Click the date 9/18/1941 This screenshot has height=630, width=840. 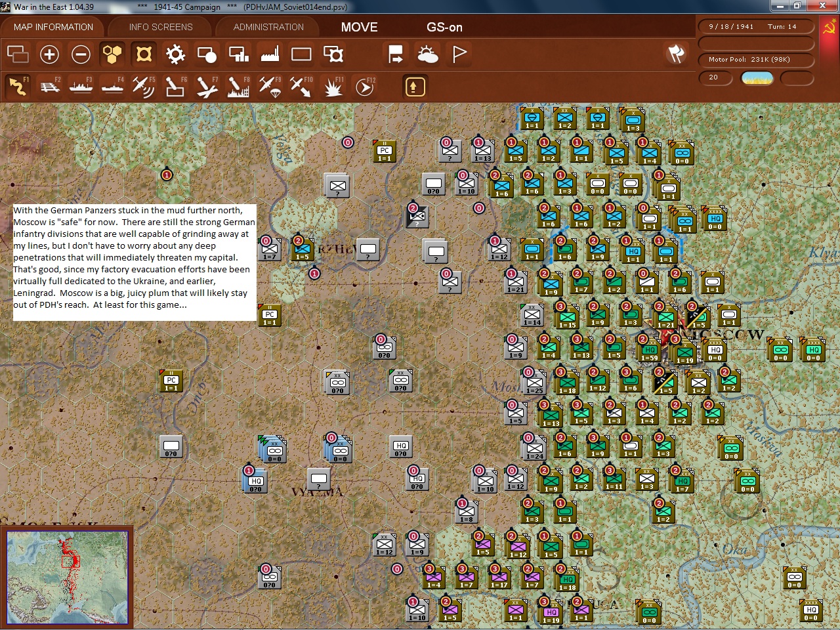[x=731, y=27]
